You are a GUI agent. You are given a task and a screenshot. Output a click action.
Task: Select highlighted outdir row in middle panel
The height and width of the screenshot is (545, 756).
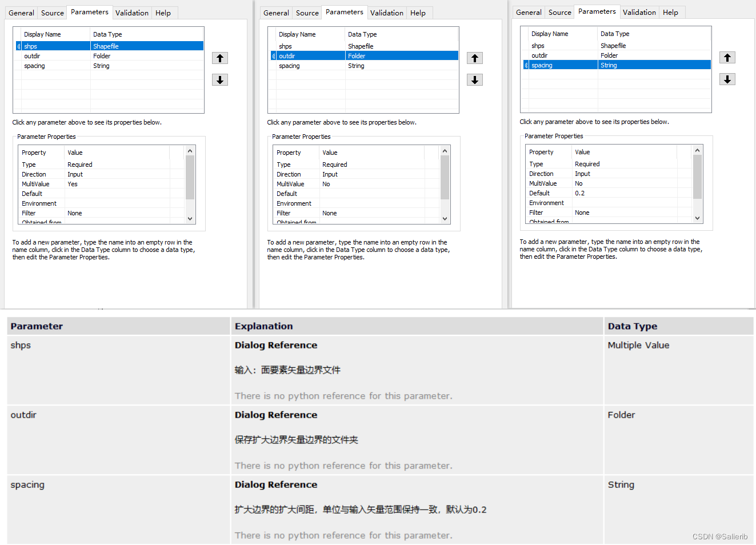(365, 56)
